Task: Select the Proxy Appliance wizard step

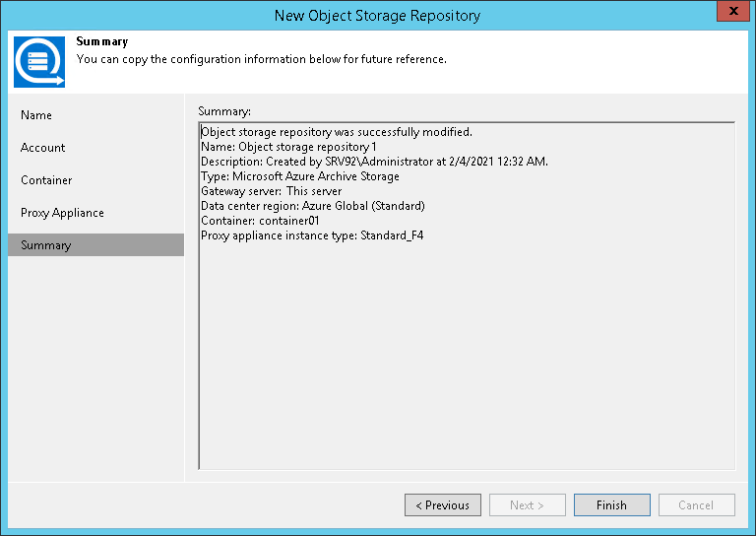Action: [62, 213]
